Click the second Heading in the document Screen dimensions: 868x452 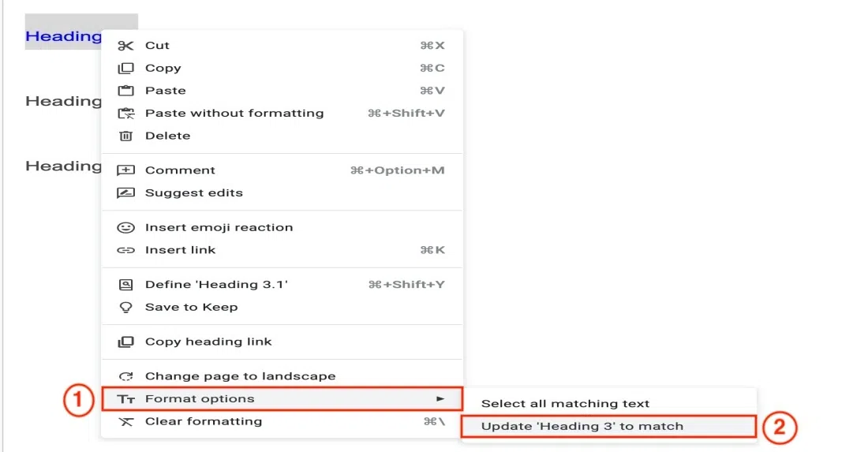pos(63,101)
